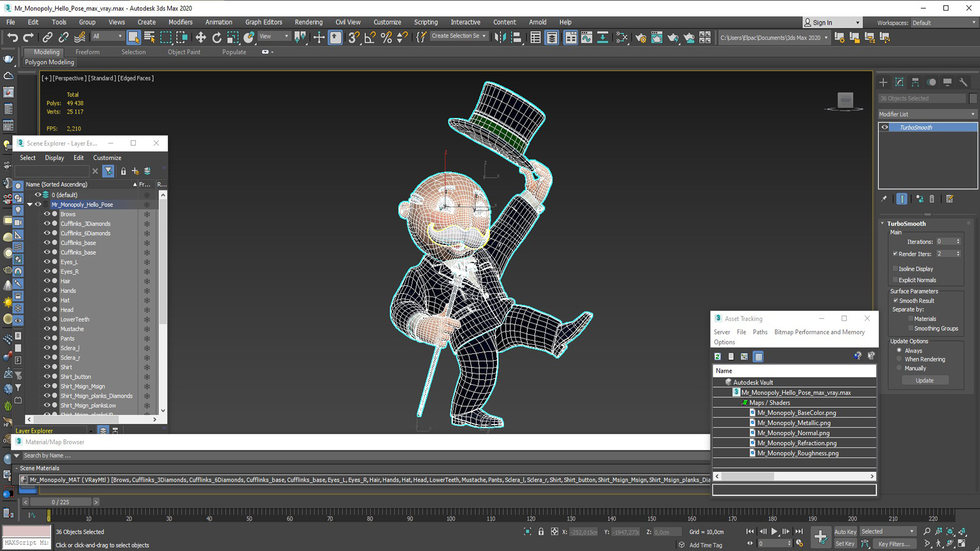Collapse the Scene Materials group

pyautogui.click(x=17, y=468)
